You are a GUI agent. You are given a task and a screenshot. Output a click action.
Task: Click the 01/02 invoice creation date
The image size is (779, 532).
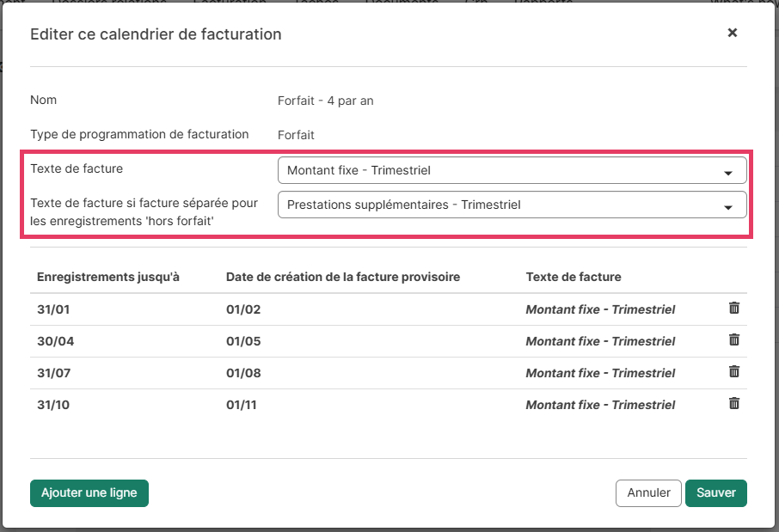[243, 309]
